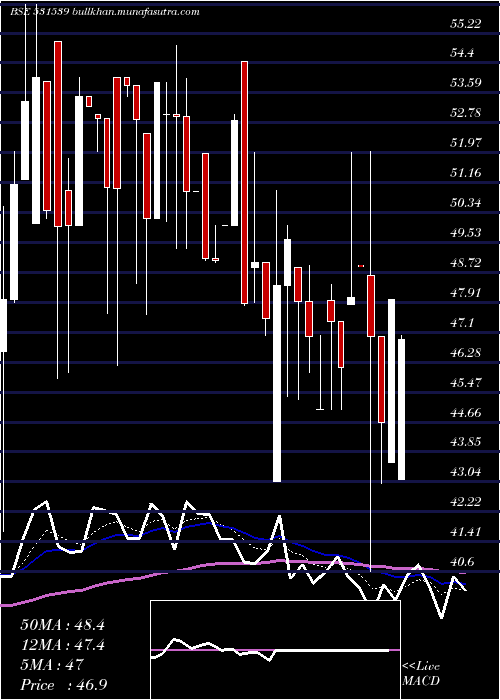Click the 52.78 price axis label
500x700 pixels.
point(465,113)
